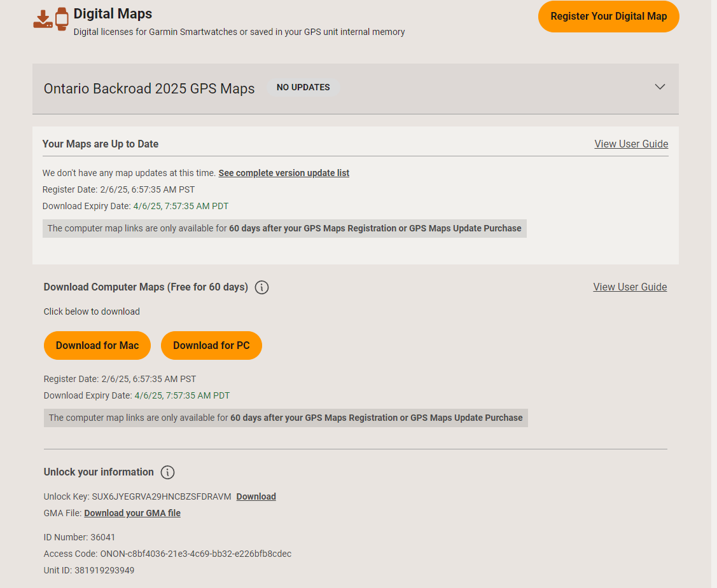
Task: Click info icon next to Unlock your information
Action: click(168, 472)
